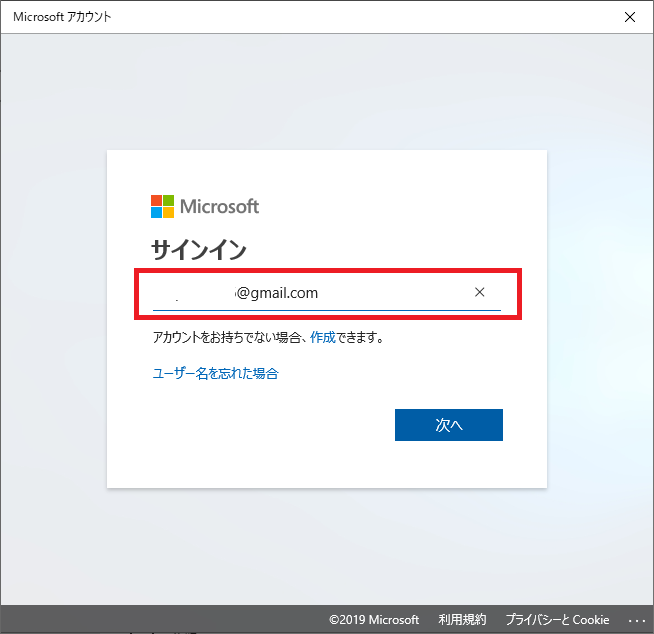
Task: Click the Microsoft アカウント window title text
Action: coord(62,17)
